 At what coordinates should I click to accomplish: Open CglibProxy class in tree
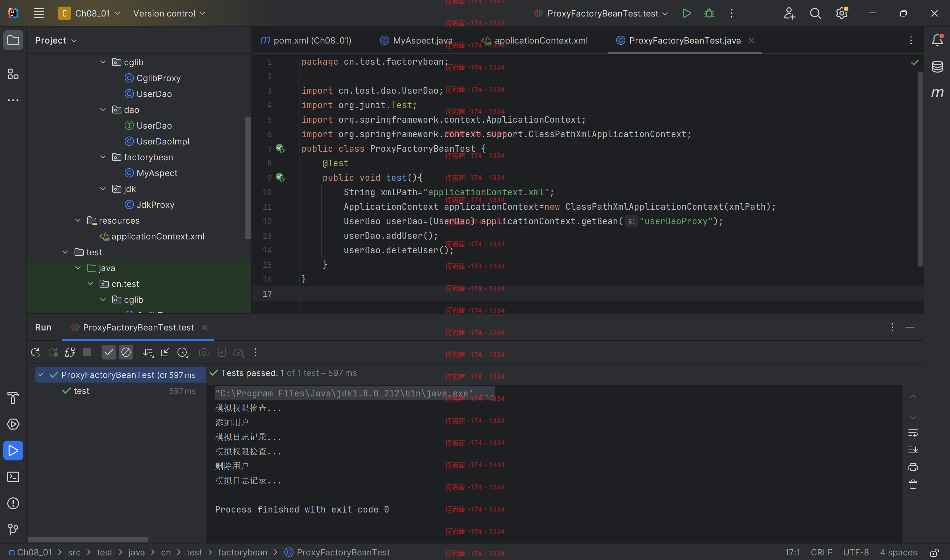click(x=159, y=78)
